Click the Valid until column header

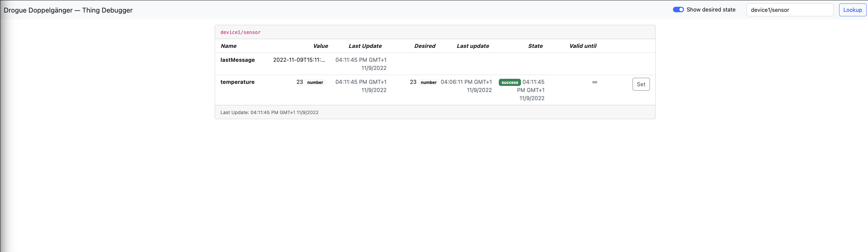pos(583,46)
